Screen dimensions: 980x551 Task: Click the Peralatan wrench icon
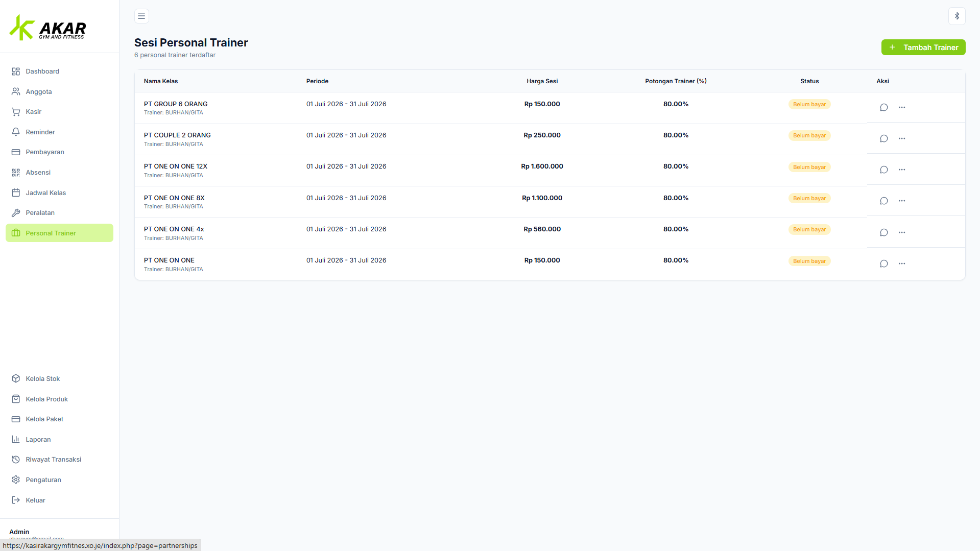coord(16,213)
